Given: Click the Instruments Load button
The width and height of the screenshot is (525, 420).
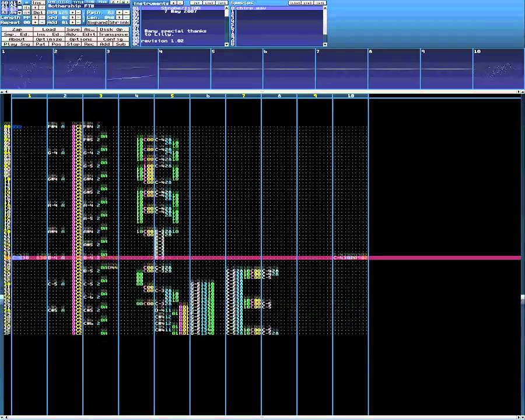Looking at the screenshot, I should point(209,3).
